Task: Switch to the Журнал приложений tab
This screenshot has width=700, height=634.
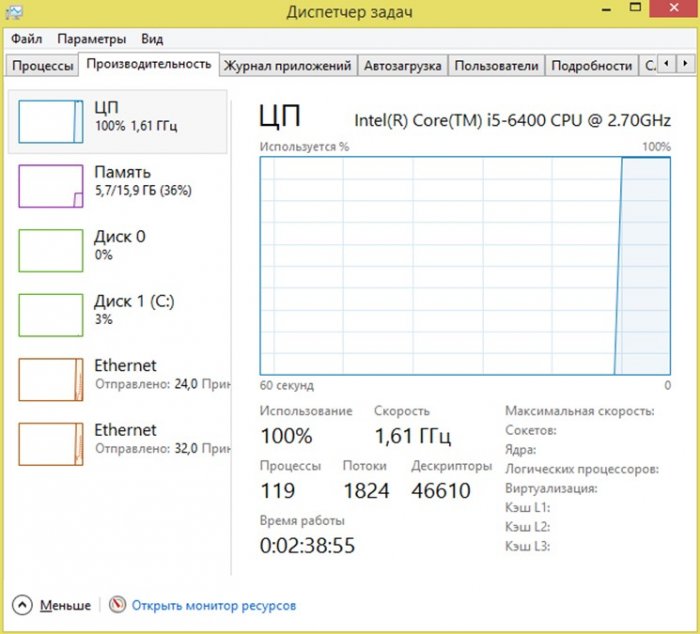Action: point(287,66)
